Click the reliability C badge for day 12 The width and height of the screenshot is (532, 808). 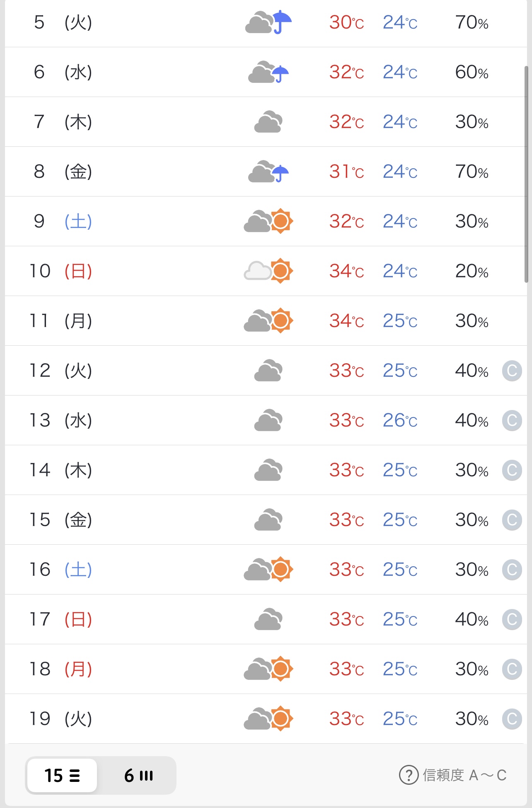point(512,371)
